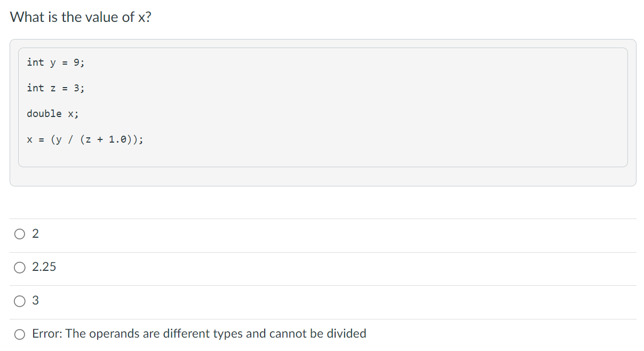Select the radio button for answer 2
The height and width of the screenshot is (351, 644).
coord(20,233)
